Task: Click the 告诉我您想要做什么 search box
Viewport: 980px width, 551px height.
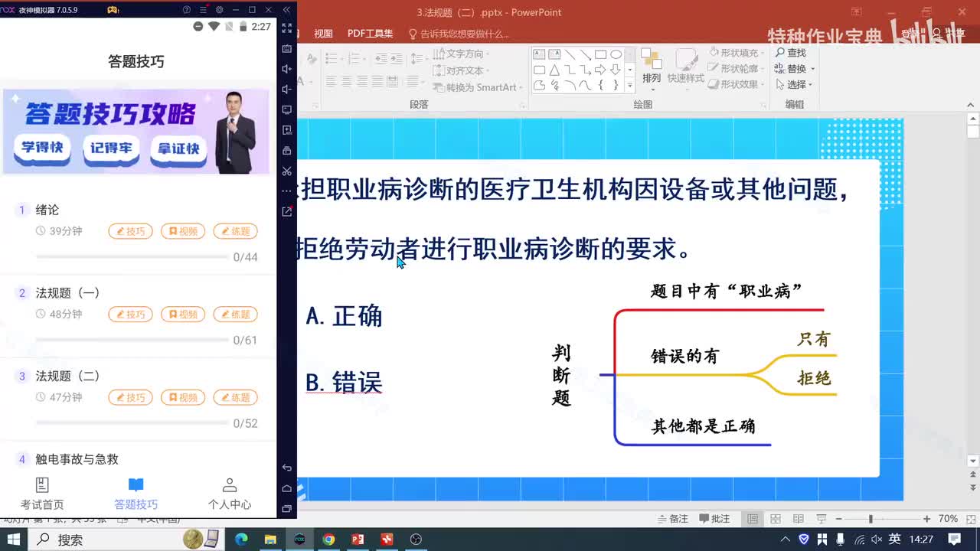Action: [459, 34]
